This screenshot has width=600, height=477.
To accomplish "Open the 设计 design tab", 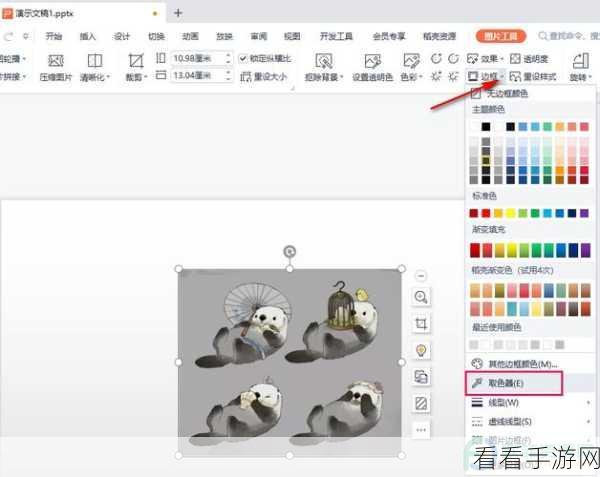I will [122, 36].
